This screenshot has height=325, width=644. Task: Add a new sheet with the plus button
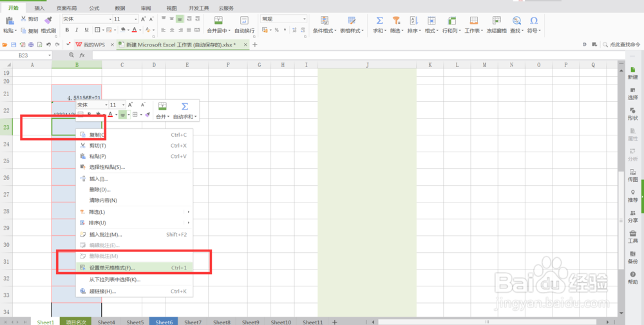334,322
